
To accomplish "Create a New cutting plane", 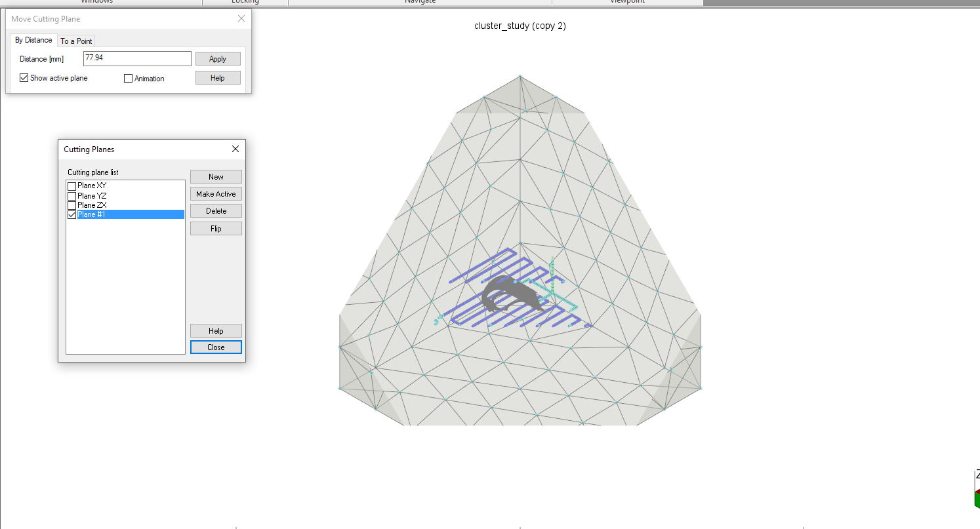I will (x=216, y=177).
